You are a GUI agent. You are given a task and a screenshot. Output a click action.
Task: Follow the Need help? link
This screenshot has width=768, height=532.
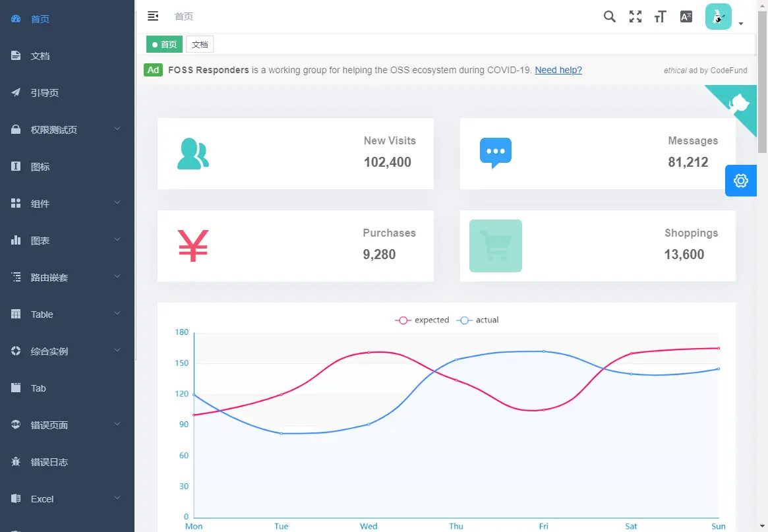(x=558, y=70)
